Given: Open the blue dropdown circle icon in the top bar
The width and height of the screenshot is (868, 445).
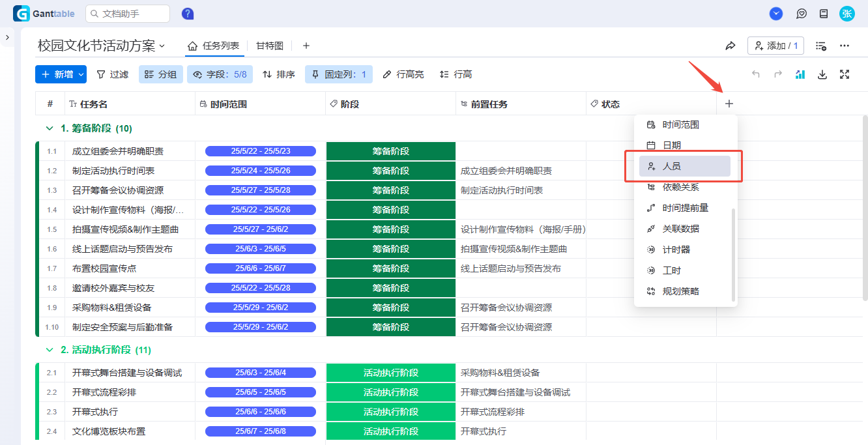Looking at the screenshot, I should click(776, 14).
